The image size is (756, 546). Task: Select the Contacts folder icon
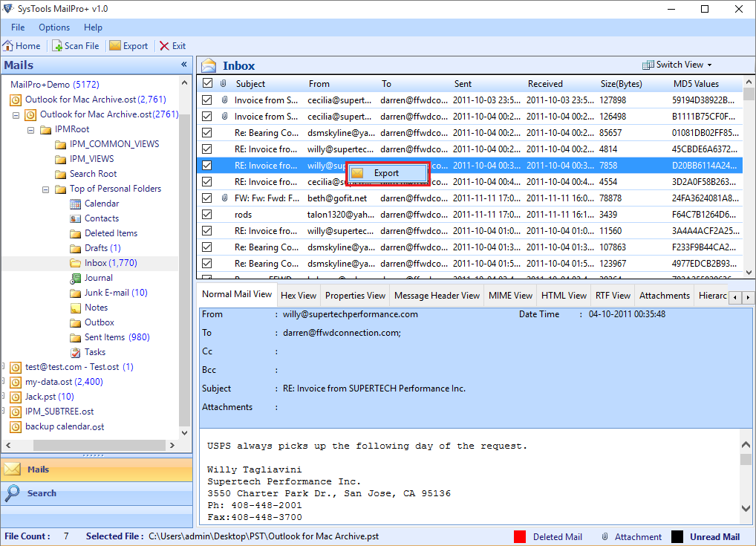pos(75,218)
